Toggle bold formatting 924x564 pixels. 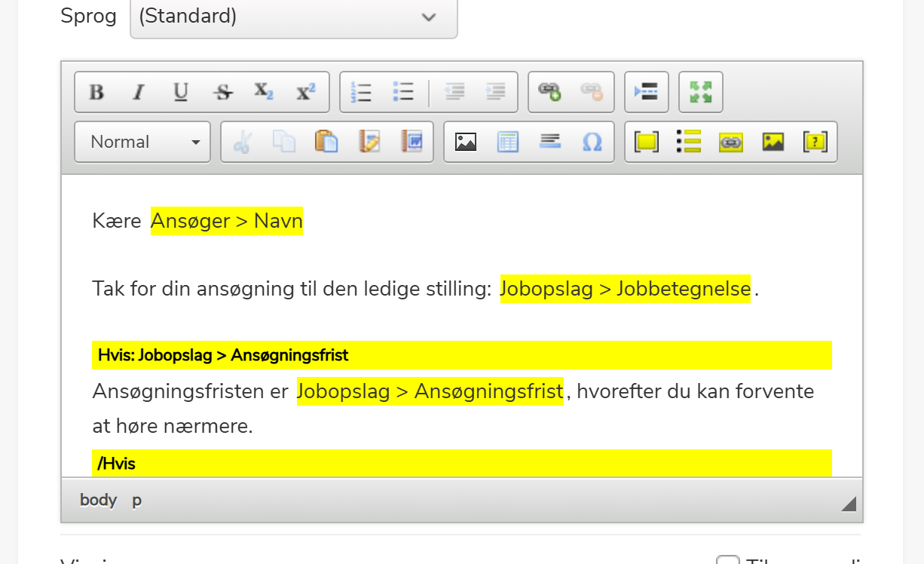pos(96,92)
